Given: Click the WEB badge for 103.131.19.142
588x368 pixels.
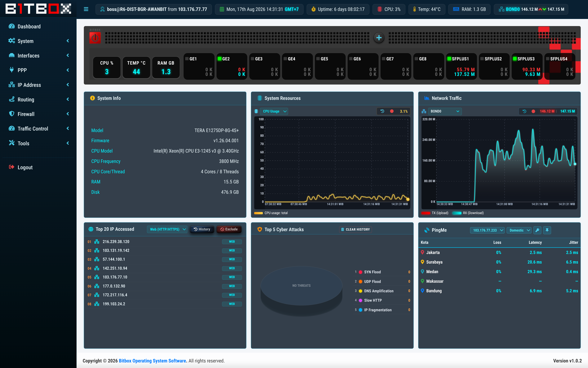Looking at the screenshot, I should coord(232,251).
